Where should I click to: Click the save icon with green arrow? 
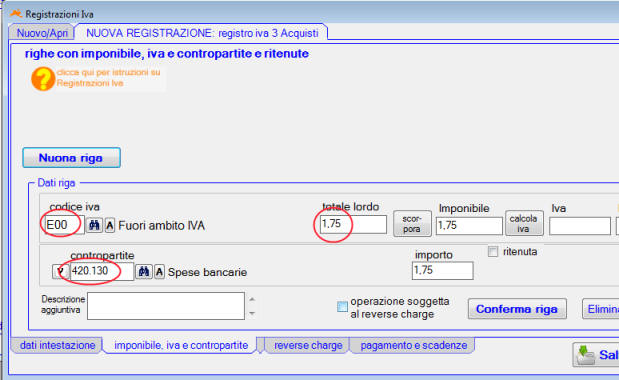pos(585,355)
